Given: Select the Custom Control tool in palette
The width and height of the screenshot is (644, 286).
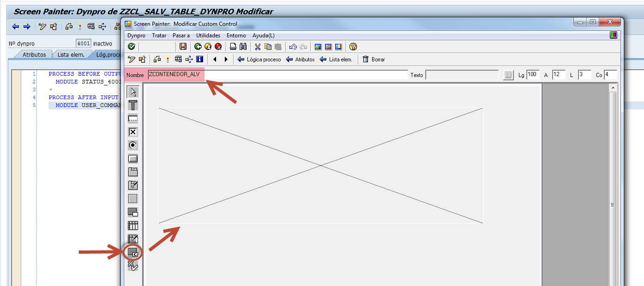Looking at the screenshot, I should (x=133, y=252).
